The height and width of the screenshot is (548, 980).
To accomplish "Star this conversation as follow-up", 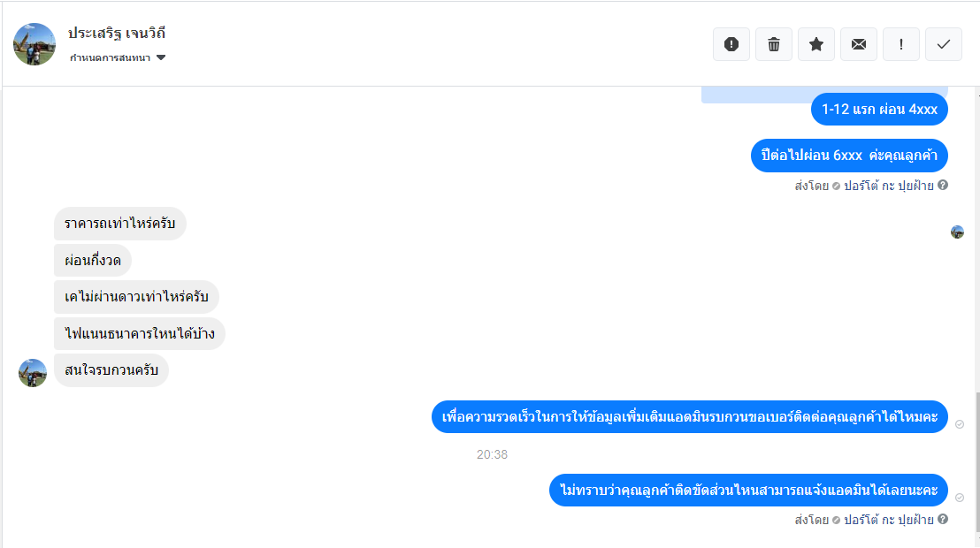I will (x=816, y=44).
